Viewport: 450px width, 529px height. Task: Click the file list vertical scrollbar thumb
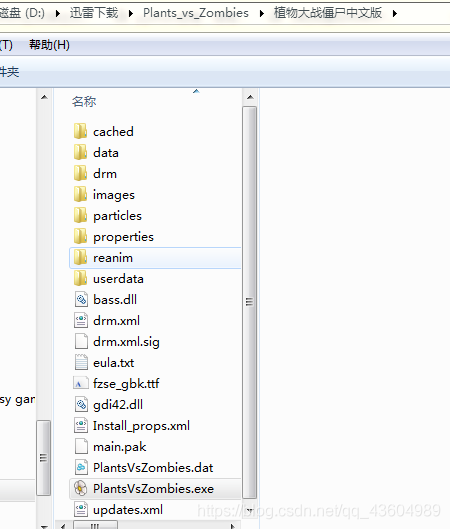click(250, 302)
